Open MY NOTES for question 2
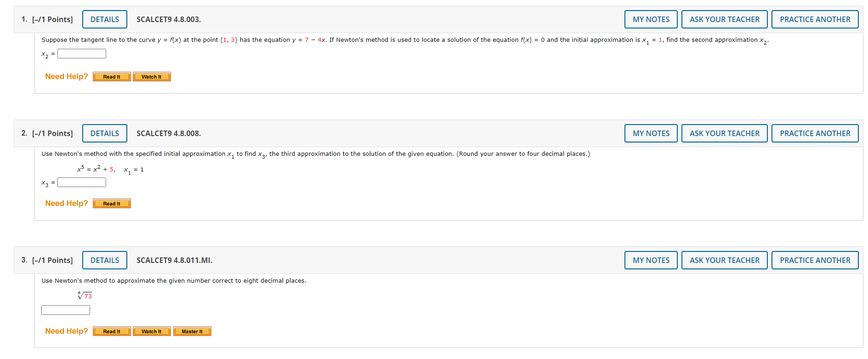The height and width of the screenshot is (359, 868). tap(650, 133)
